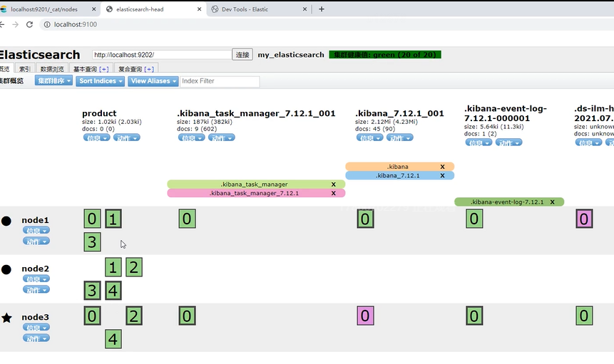Screen dimensions: 614x364
Task: Close the localhost:9201/_cat/nodes tab
Action: click(x=93, y=9)
